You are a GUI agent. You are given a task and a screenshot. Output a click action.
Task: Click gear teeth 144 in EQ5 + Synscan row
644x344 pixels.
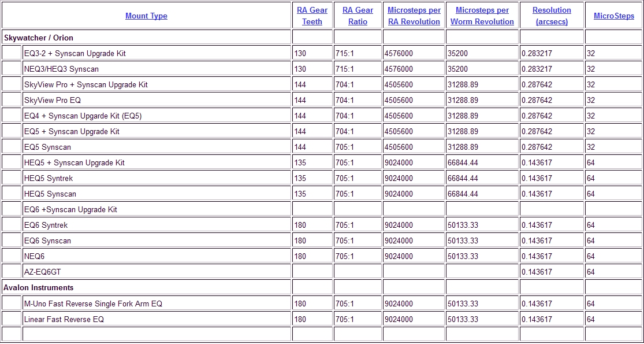300,131
